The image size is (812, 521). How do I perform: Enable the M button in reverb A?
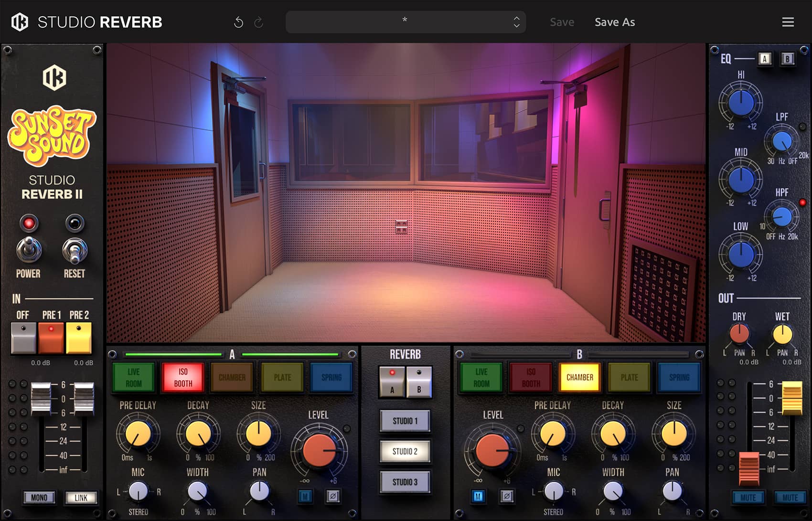pos(305,497)
